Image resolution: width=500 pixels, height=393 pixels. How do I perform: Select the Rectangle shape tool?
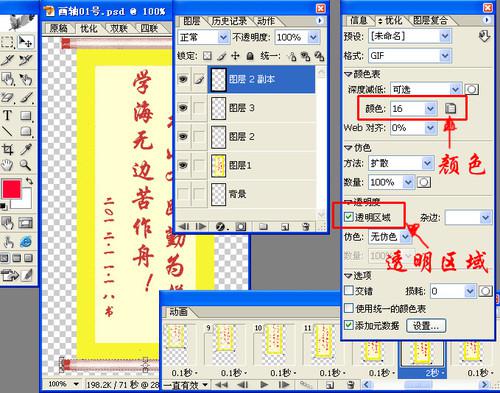[x=26, y=116]
